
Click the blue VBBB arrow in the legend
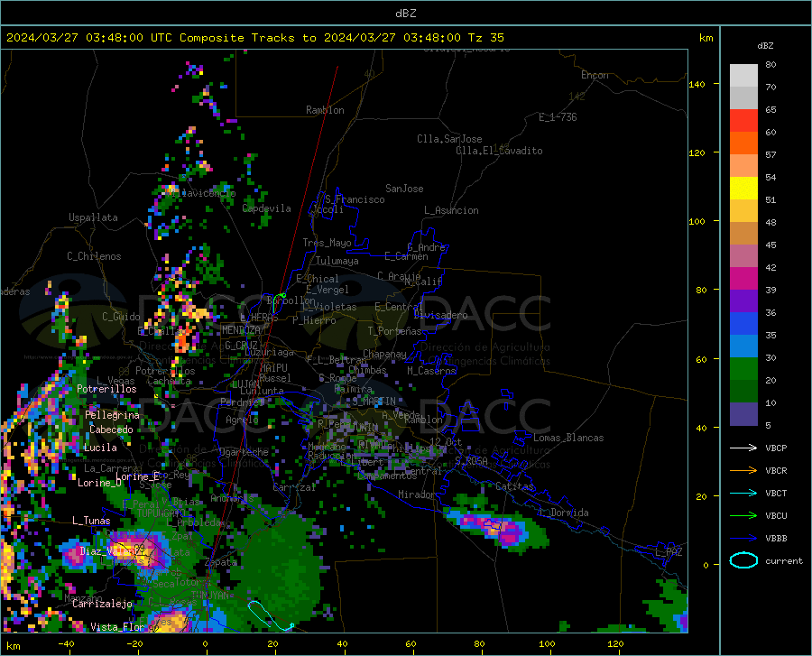pyautogui.click(x=743, y=538)
